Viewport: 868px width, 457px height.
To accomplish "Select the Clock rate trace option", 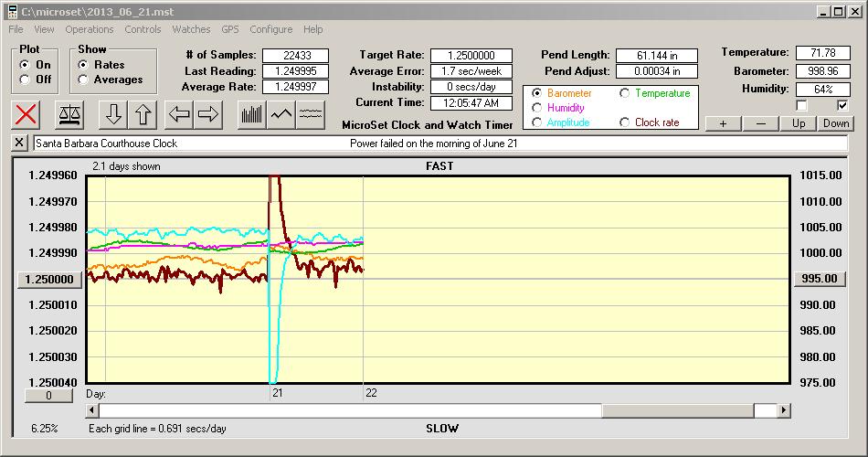I will 624,122.
